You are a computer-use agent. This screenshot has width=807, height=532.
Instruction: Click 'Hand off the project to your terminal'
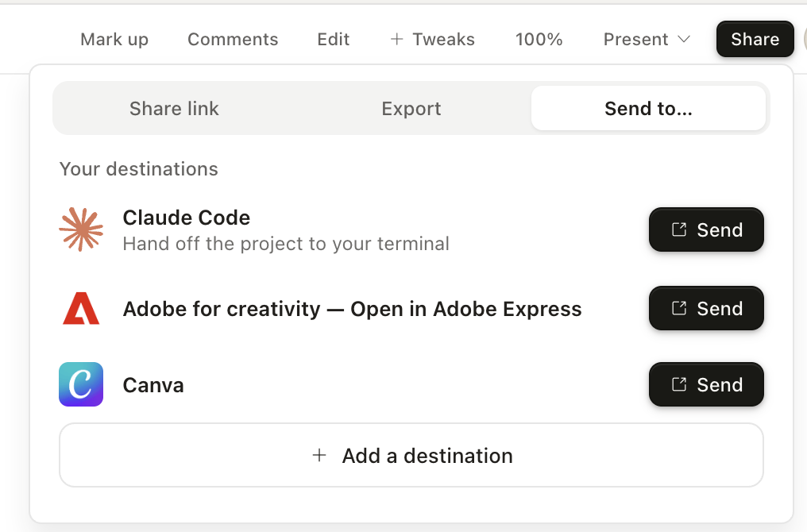(286, 244)
